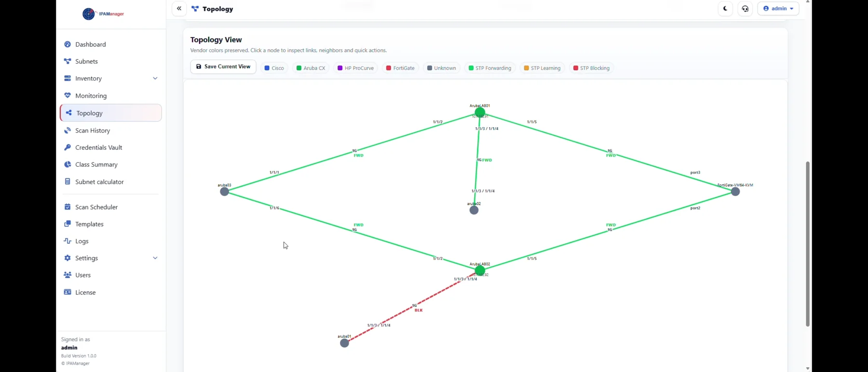Open the Logs page
The image size is (868, 372).
pyautogui.click(x=111, y=241)
